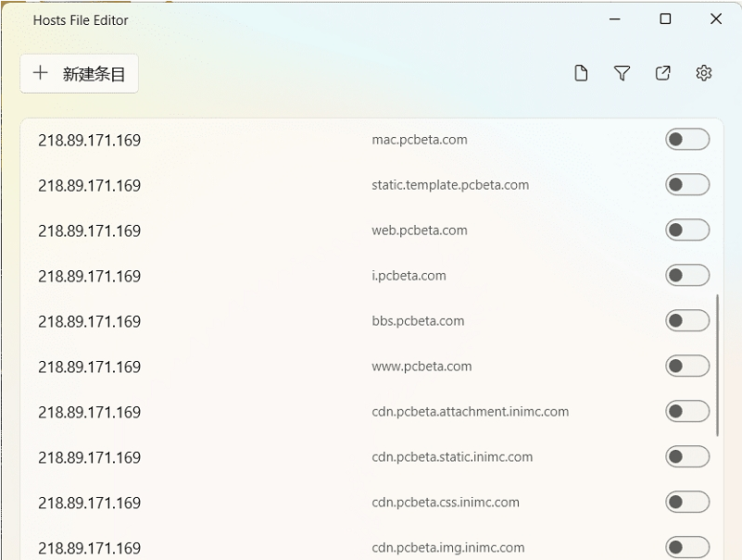
Task: Open additional lines file icon
Action: click(581, 73)
